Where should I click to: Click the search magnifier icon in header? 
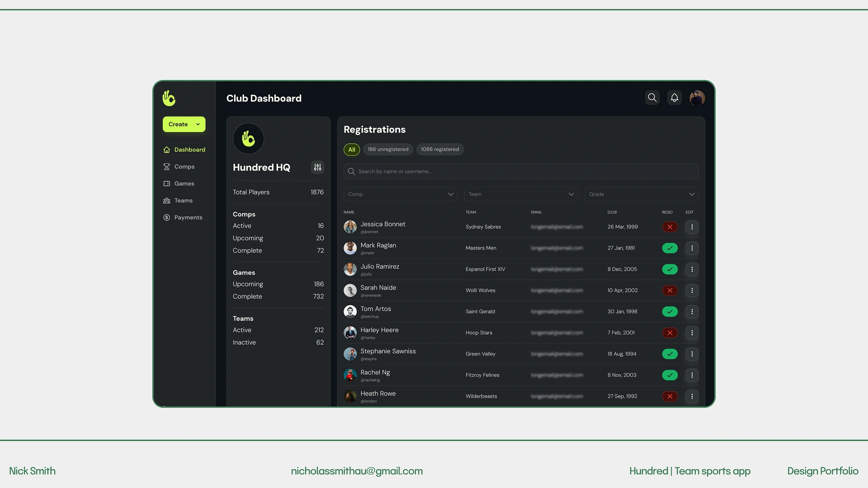click(x=652, y=98)
